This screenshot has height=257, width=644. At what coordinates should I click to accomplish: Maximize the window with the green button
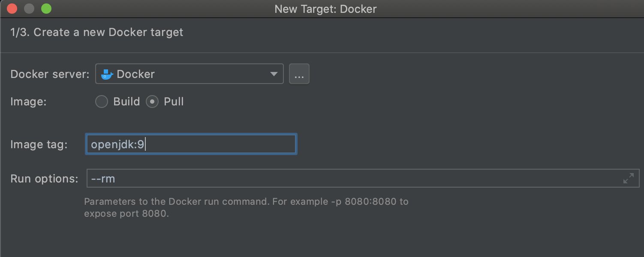(45, 9)
